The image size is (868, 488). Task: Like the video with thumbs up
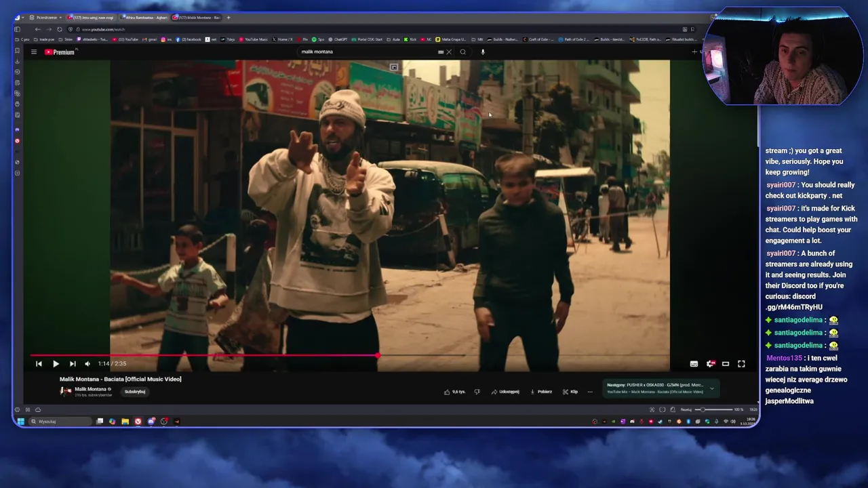447,392
